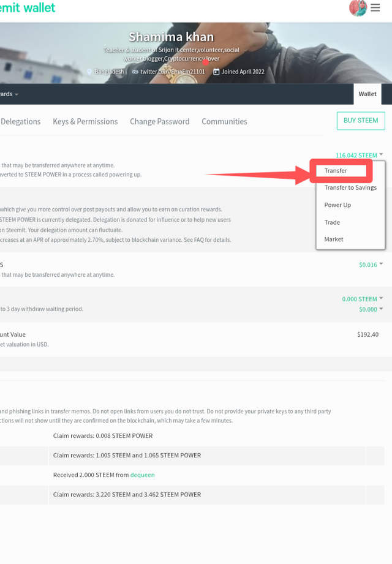Click 'Received 2.000 STEEM from' entry
The width and height of the screenshot is (392, 564).
91,475
